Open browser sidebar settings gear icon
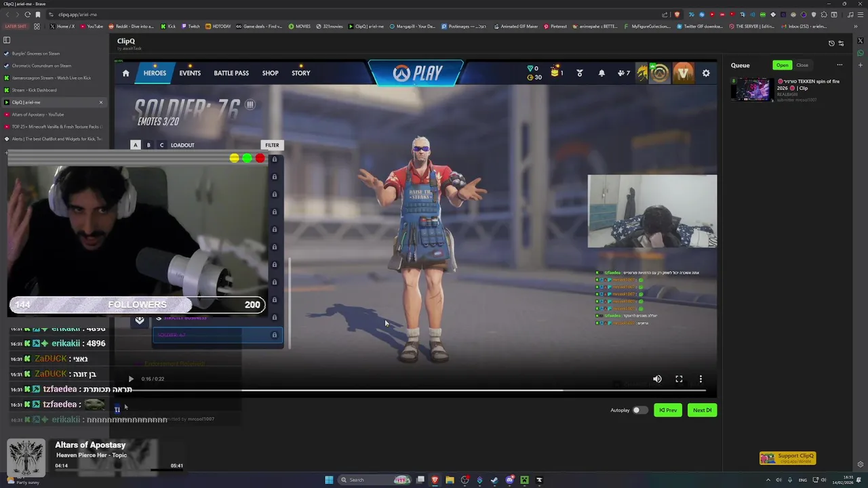The image size is (868, 488). click(x=861, y=465)
